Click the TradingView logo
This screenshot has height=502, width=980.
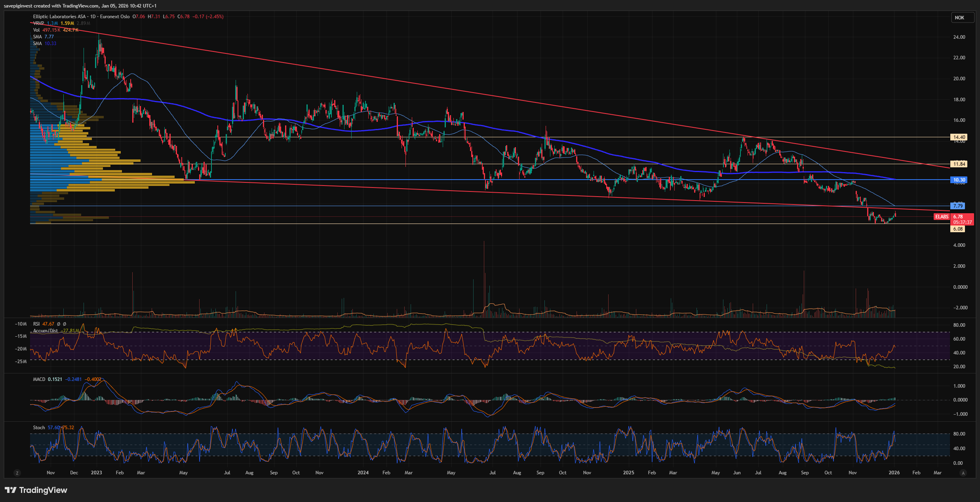36,490
